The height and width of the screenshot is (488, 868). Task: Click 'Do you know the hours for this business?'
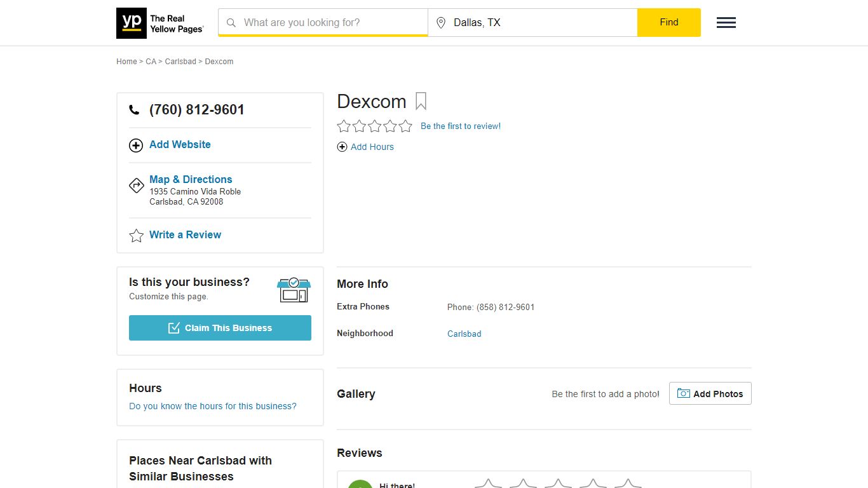pyautogui.click(x=213, y=406)
